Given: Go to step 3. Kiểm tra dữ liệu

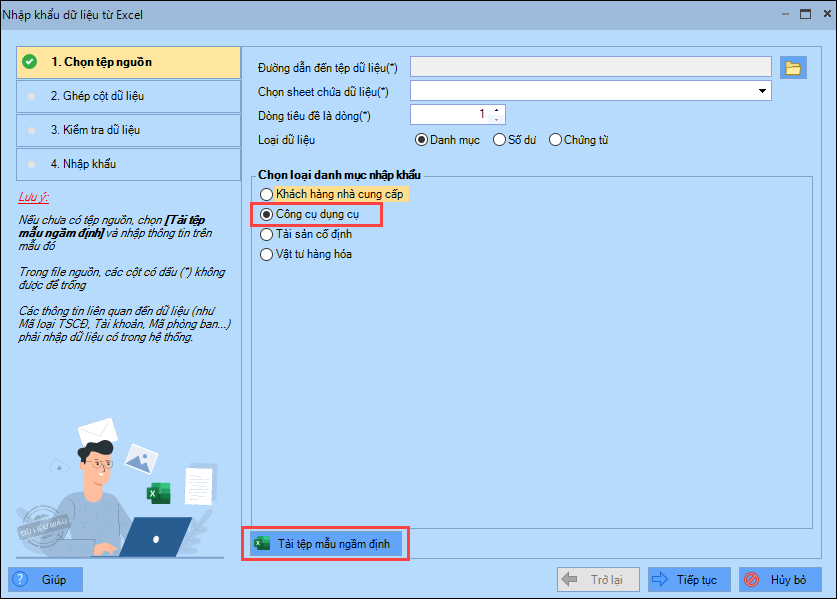Looking at the screenshot, I should 129,130.
